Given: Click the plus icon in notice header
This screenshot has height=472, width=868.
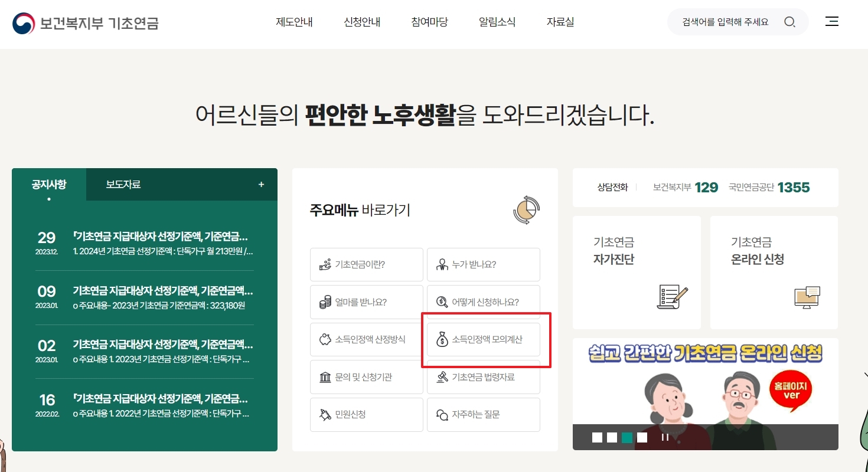Looking at the screenshot, I should point(261,185).
